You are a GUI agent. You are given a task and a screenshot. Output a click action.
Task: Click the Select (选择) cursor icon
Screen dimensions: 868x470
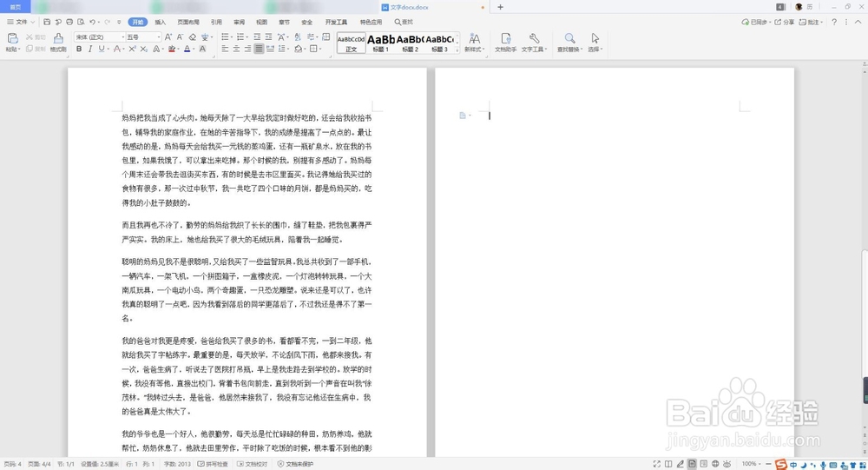click(595, 38)
